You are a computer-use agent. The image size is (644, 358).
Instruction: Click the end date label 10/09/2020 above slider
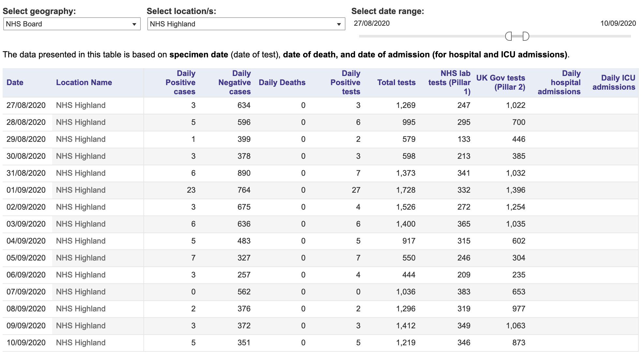(618, 23)
